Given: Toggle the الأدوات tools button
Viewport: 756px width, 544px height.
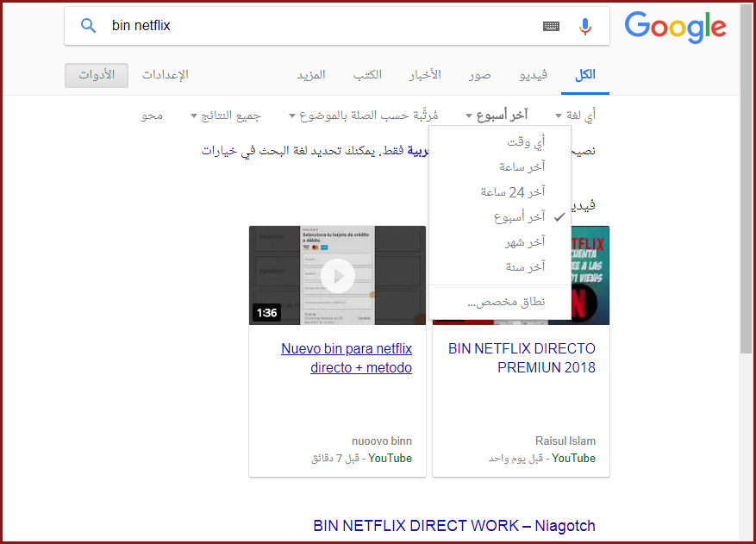Looking at the screenshot, I should [97, 75].
